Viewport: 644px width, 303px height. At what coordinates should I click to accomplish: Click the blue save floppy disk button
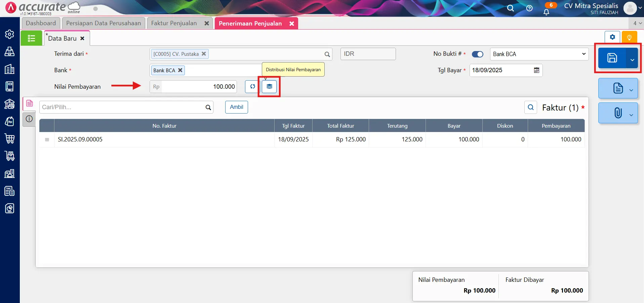pos(612,58)
